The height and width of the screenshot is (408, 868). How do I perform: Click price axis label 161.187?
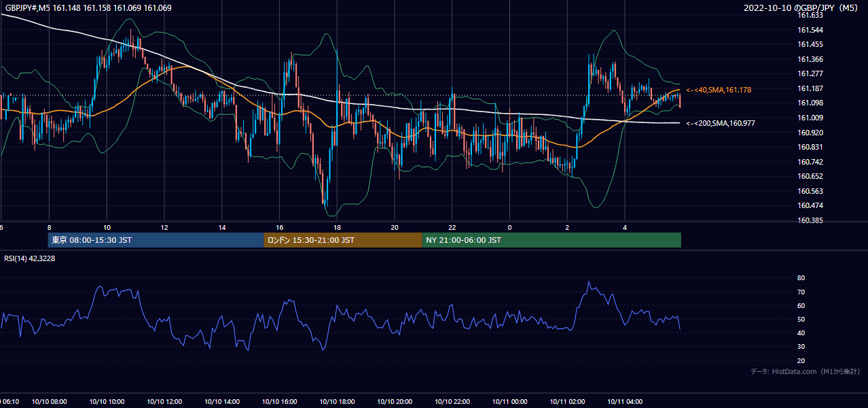(810, 88)
